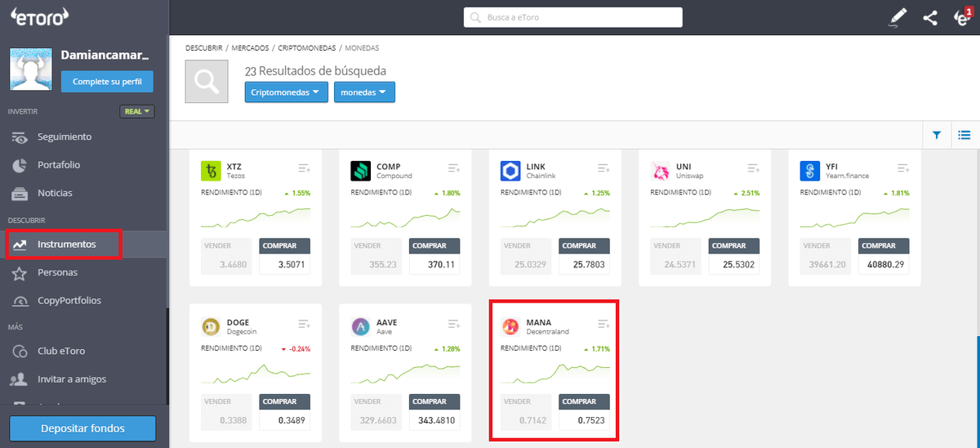Buy AAVE at 343.4810

point(434,412)
